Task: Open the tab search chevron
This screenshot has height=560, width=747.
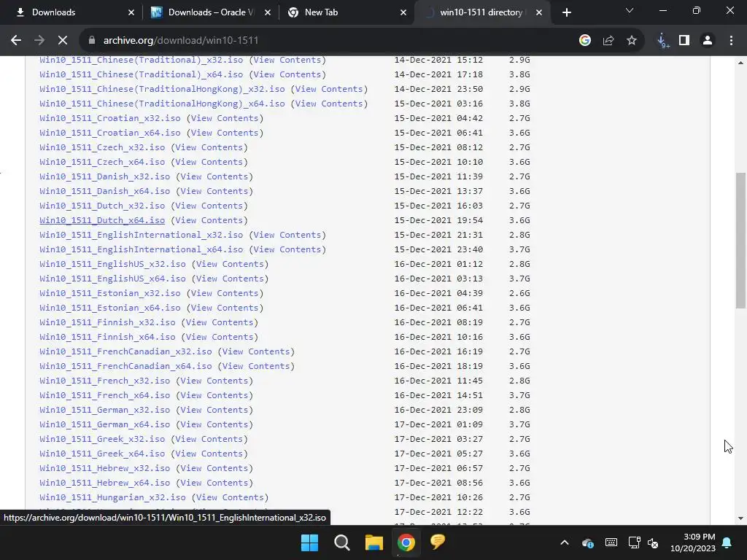Action: tap(630, 10)
